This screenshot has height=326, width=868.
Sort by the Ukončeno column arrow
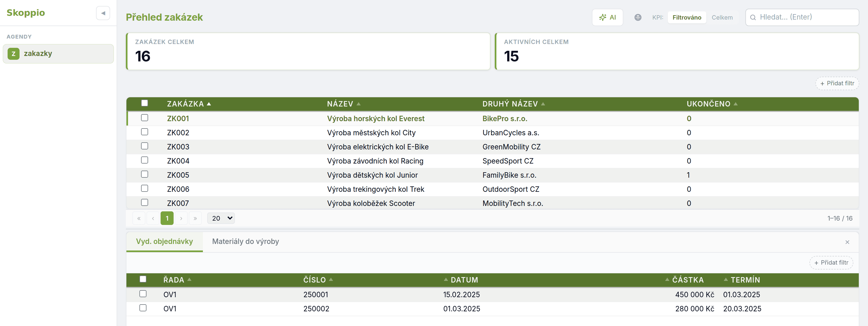pyautogui.click(x=736, y=104)
